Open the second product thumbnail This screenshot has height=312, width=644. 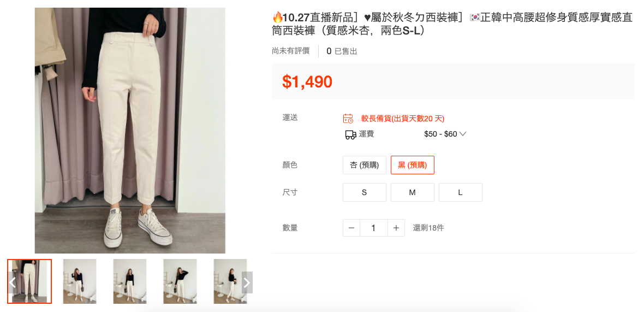point(80,281)
